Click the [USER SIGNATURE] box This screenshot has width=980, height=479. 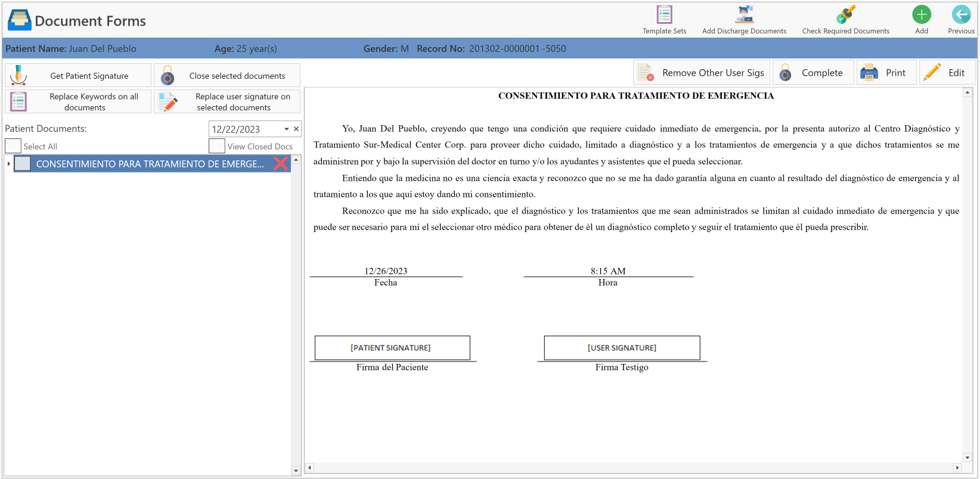tap(622, 348)
